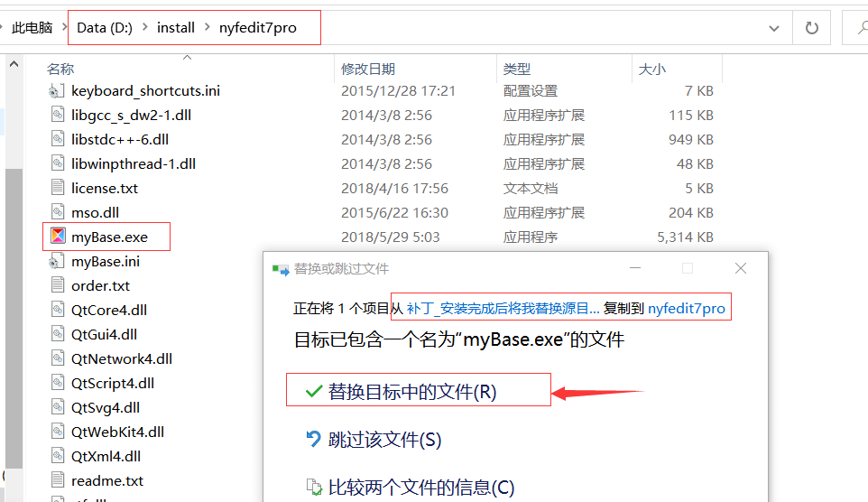This screenshot has width=868, height=502.
Task: Click the libwinpthread-1.dll file icon
Action: pos(58,164)
